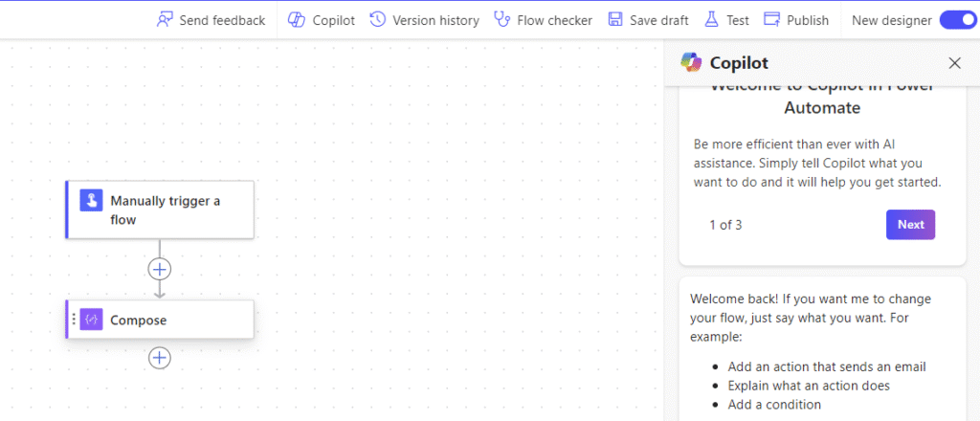This screenshot has height=421, width=980.
Task: Close the Copilot panel
Action: coord(954,62)
